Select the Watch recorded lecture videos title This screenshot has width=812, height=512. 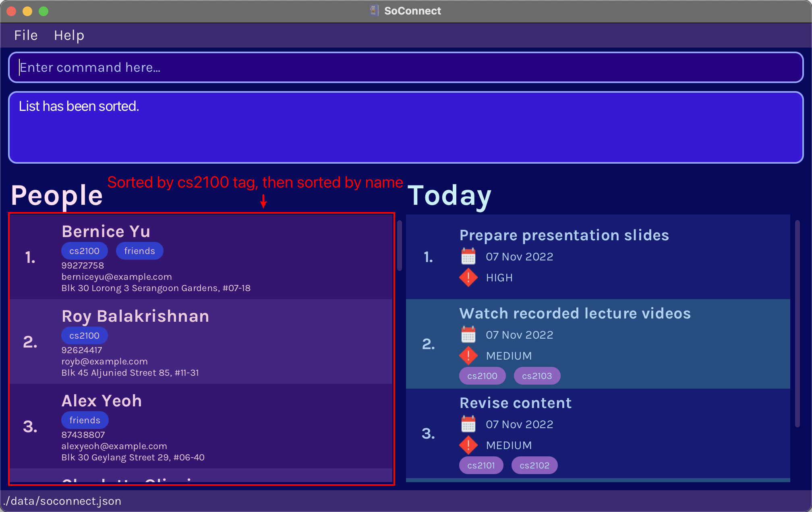click(x=575, y=313)
